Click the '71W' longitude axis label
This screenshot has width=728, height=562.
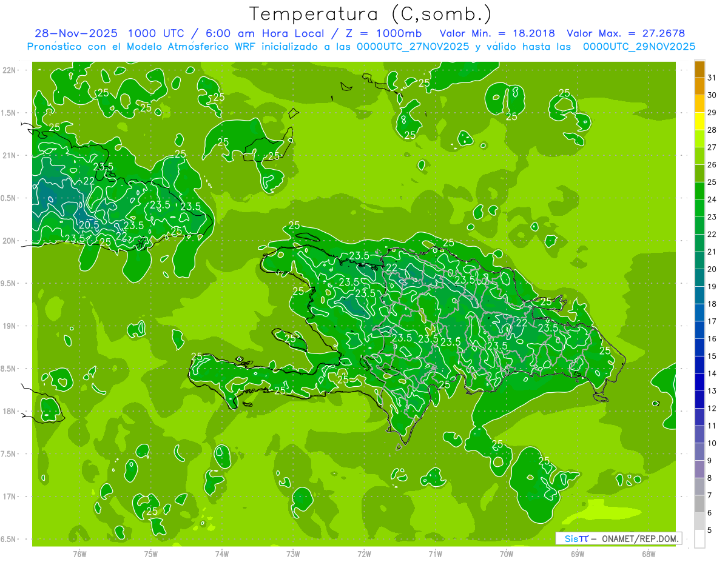[x=435, y=554]
